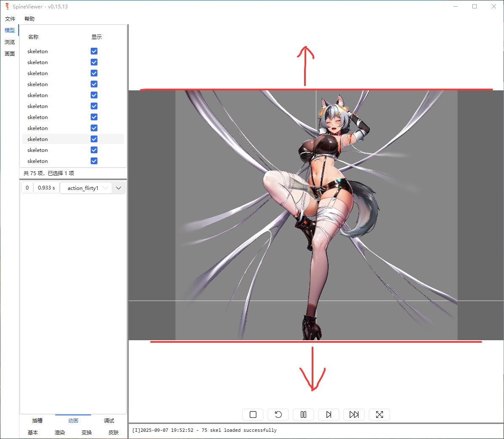The height and width of the screenshot is (439, 504).
Task: Hide the first skeleton in the list
Action: (94, 51)
